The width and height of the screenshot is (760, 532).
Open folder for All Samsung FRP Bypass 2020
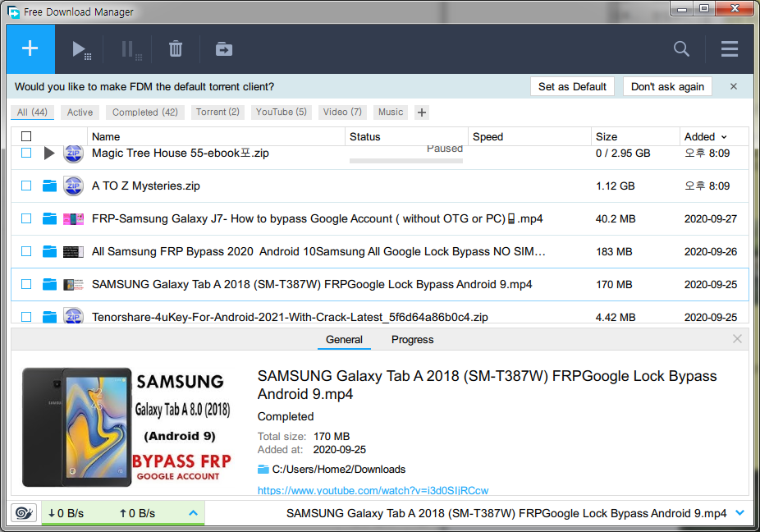pos(49,251)
